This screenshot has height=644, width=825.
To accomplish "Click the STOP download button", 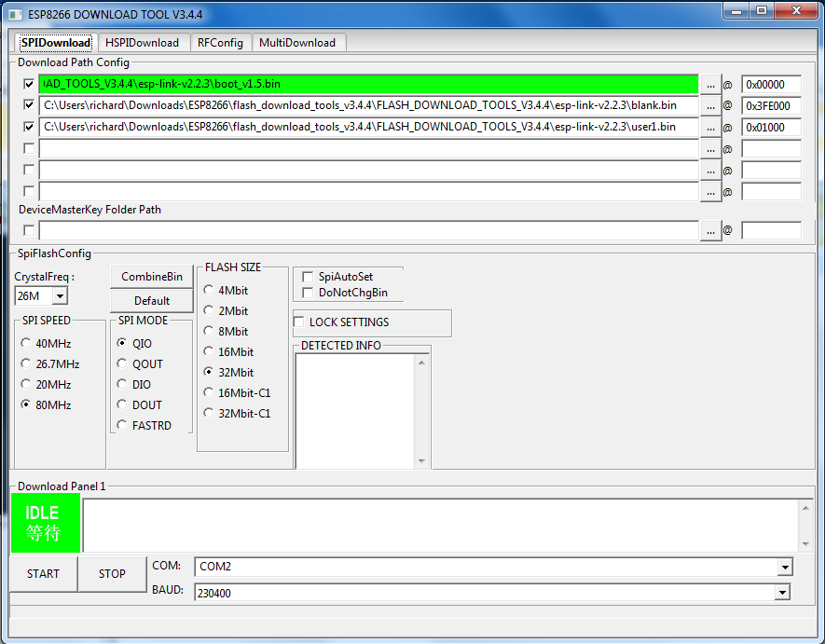I will click(x=112, y=574).
